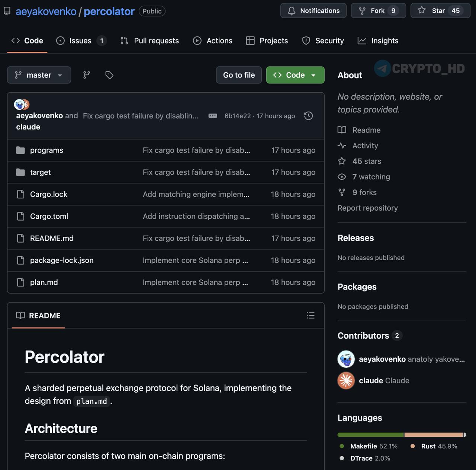Switch to the Issues tab
Image resolution: width=476 pixels, height=470 pixels.
pos(81,41)
